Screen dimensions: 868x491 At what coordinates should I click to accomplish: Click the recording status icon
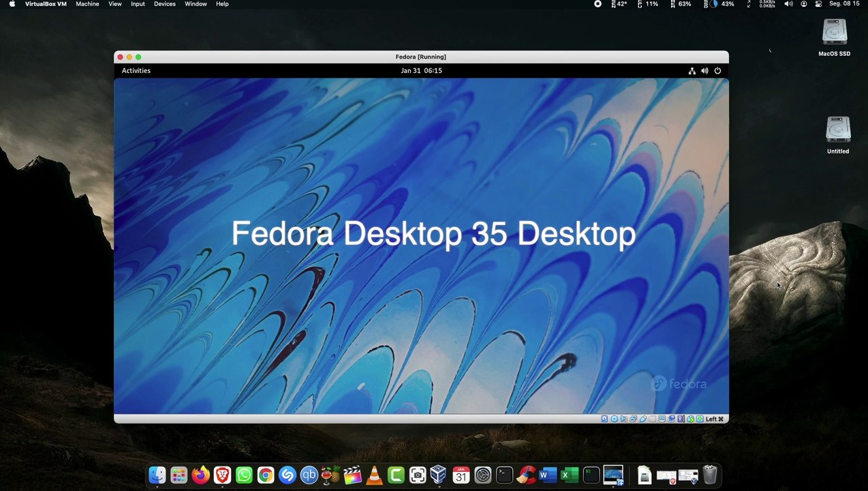(671, 419)
